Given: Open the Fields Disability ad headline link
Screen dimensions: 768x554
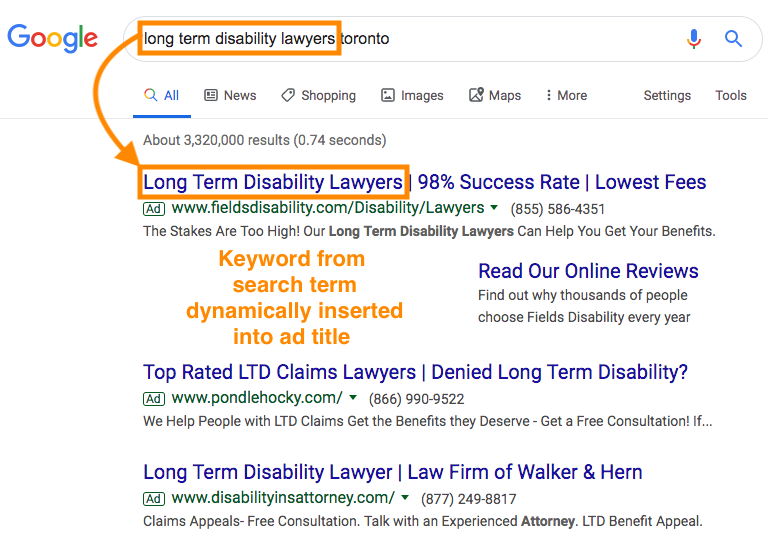Looking at the screenshot, I should (x=425, y=182).
